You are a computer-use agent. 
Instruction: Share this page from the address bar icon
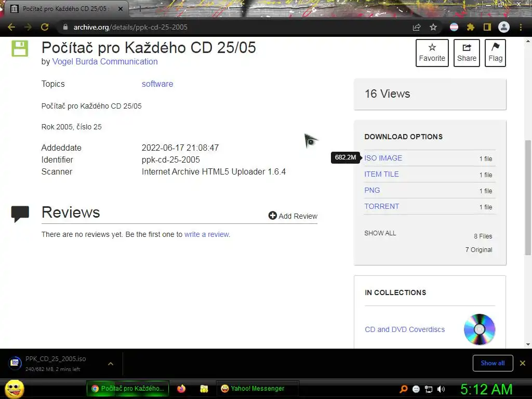(x=417, y=27)
